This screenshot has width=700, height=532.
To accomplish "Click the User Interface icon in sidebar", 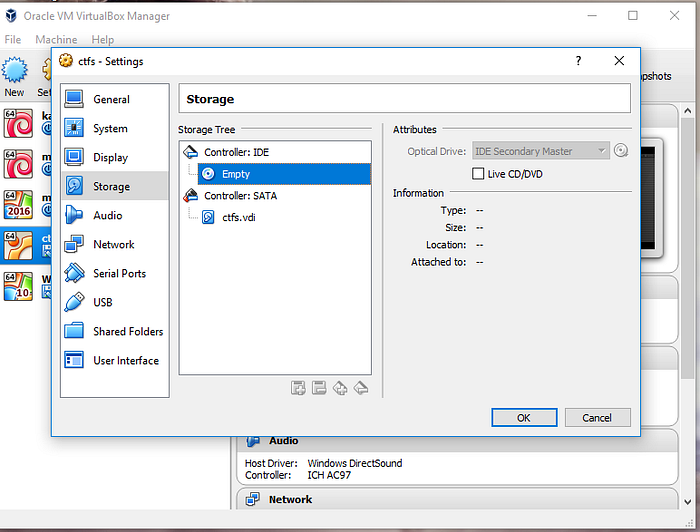I will (74, 360).
